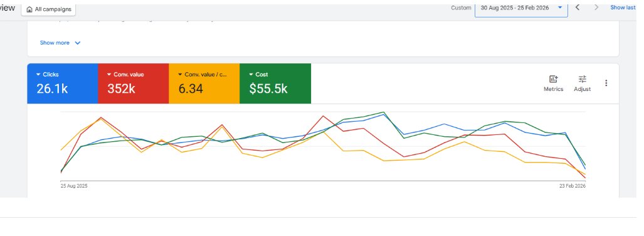The width and height of the screenshot is (644, 236).
Task: Click the 6.34 conv. value per cost figure
Action: [191, 88]
